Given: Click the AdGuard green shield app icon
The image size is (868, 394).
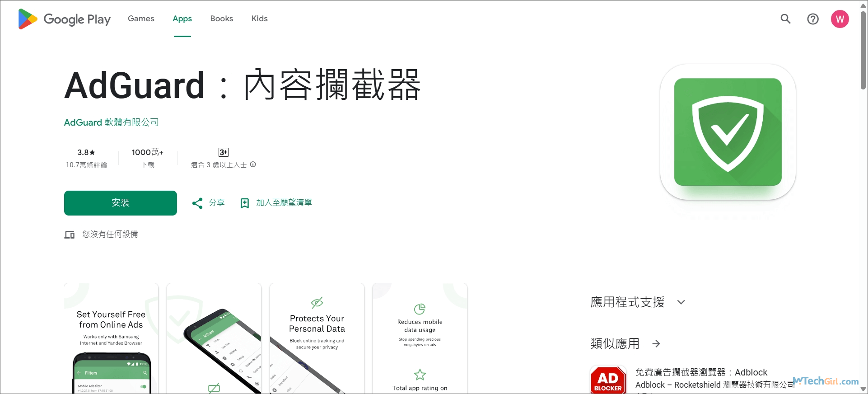Looking at the screenshot, I should pos(728,132).
